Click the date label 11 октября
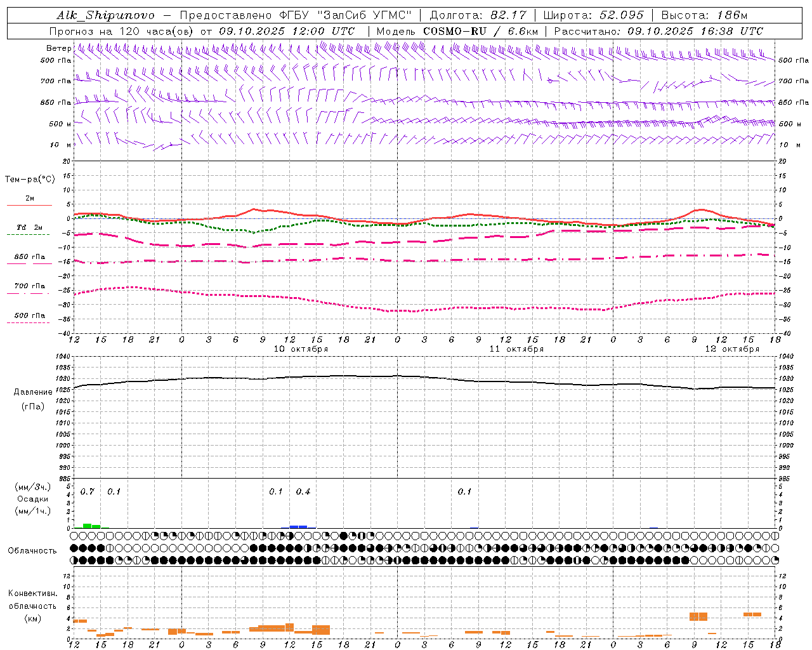The width and height of the screenshot is (812, 650). coord(517,349)
